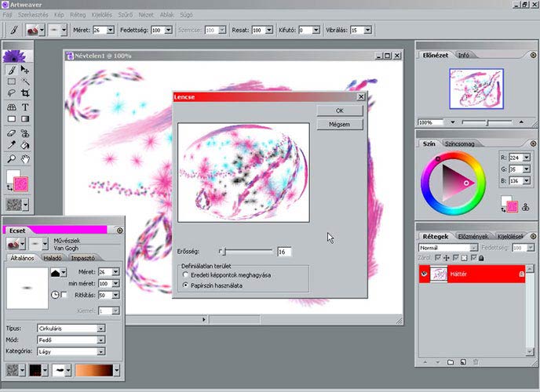The height and width of the screenshot is (392, 540).
Task: Select the Eyedropper color picker tool
Action: click(x=12, y=145)
